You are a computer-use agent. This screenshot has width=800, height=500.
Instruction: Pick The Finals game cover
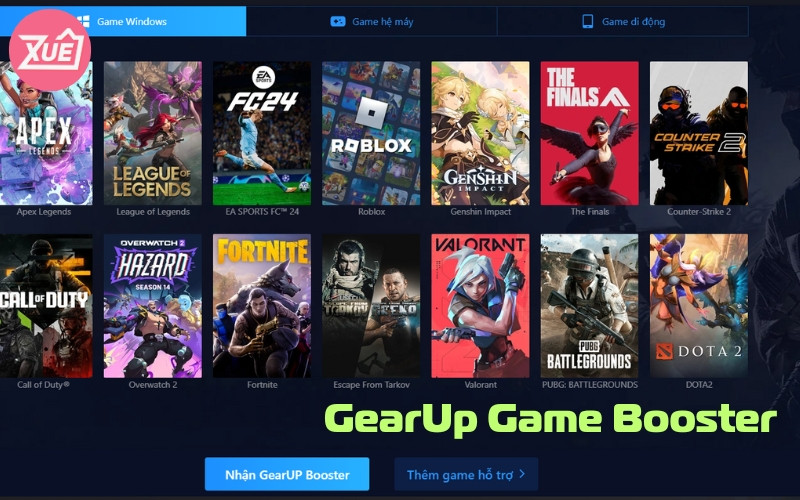click(x=589, y=133)
